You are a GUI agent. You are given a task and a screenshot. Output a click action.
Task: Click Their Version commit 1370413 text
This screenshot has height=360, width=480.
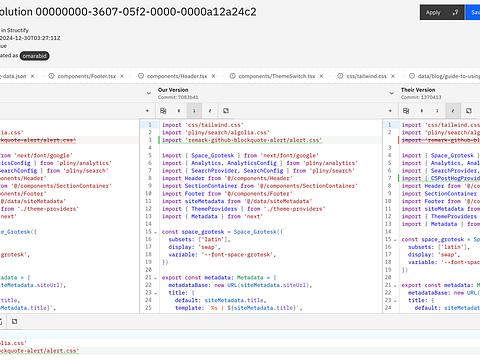[x=421, y=97]
